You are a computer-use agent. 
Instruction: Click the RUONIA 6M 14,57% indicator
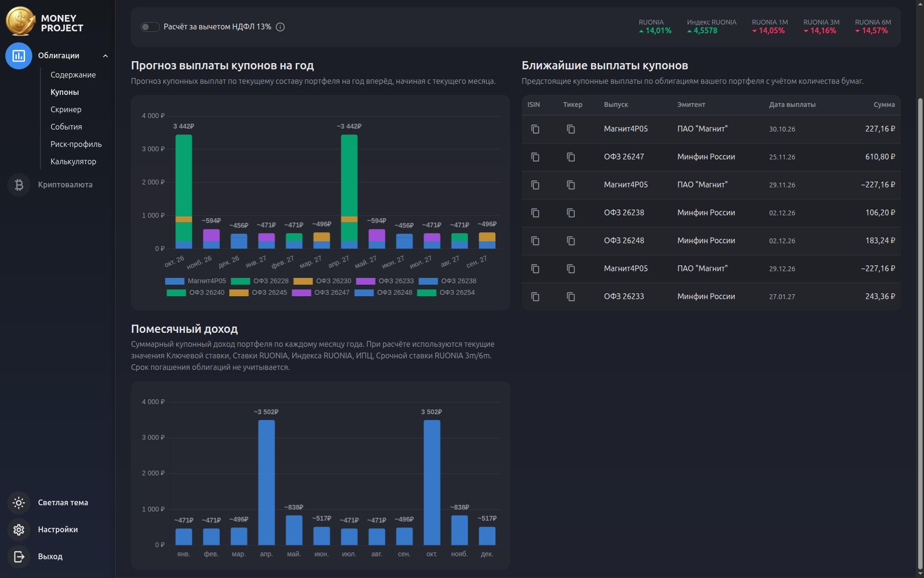pyautogui.click(x=872, y=27)
